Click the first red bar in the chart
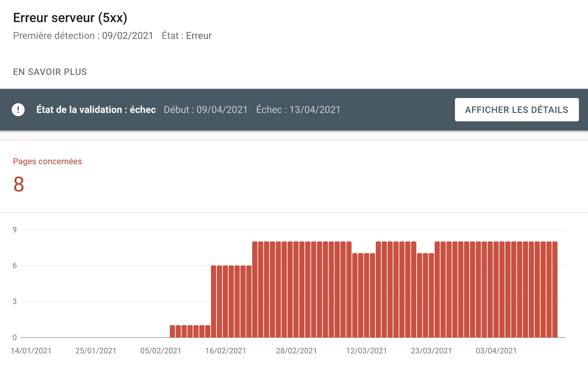 pyautogui.click(x=172, y=331)
